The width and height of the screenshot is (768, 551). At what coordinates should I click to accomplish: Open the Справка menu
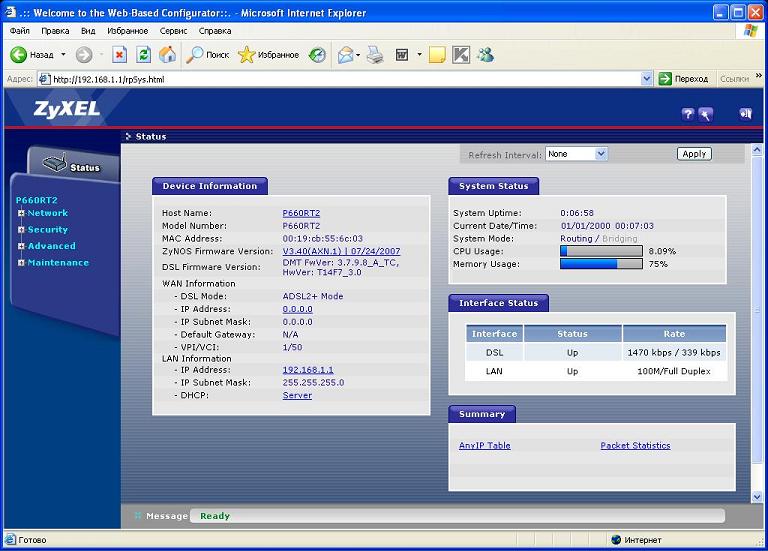click(215, 30)
